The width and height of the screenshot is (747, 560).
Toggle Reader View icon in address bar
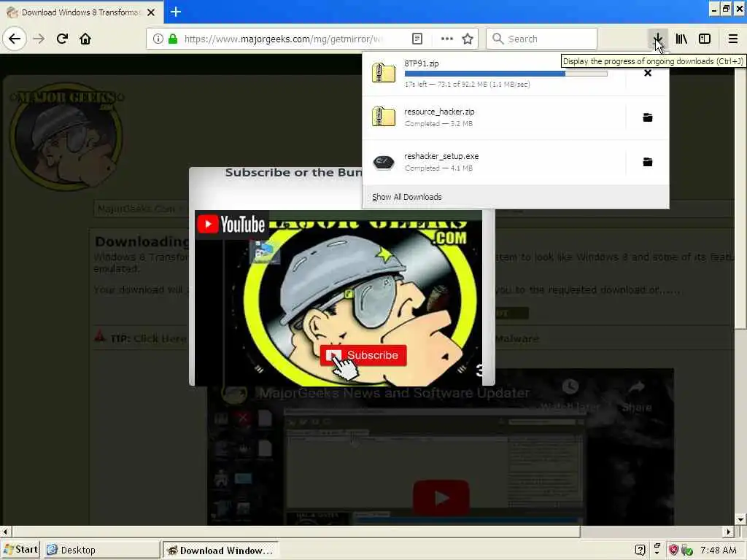coord(417,39)
